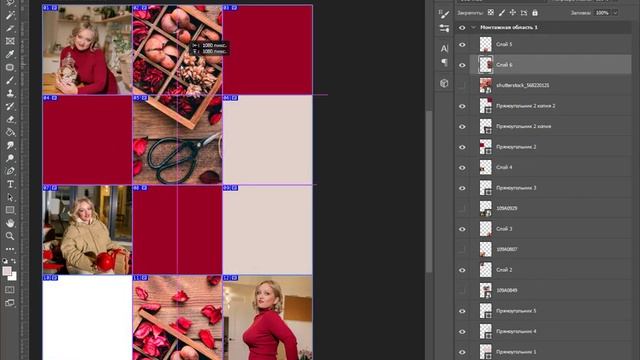Select the Dodge tool
This screenshot has height=360, width=640.
pyautogui.click(x=10, y=158)
